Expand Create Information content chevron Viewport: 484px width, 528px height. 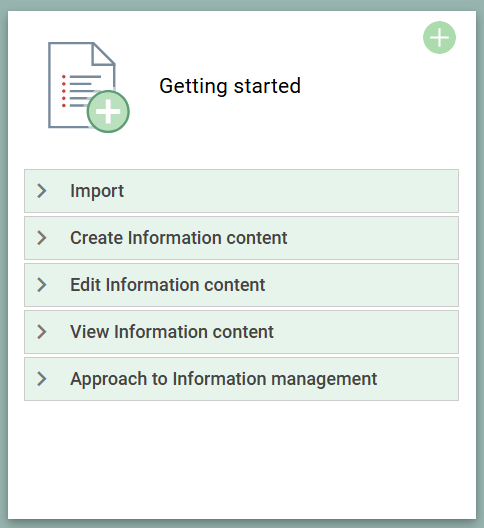coord(41,238)
